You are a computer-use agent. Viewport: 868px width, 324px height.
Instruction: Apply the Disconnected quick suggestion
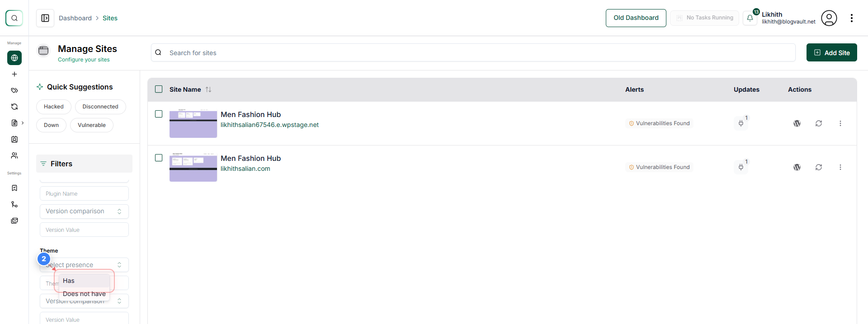100,107
